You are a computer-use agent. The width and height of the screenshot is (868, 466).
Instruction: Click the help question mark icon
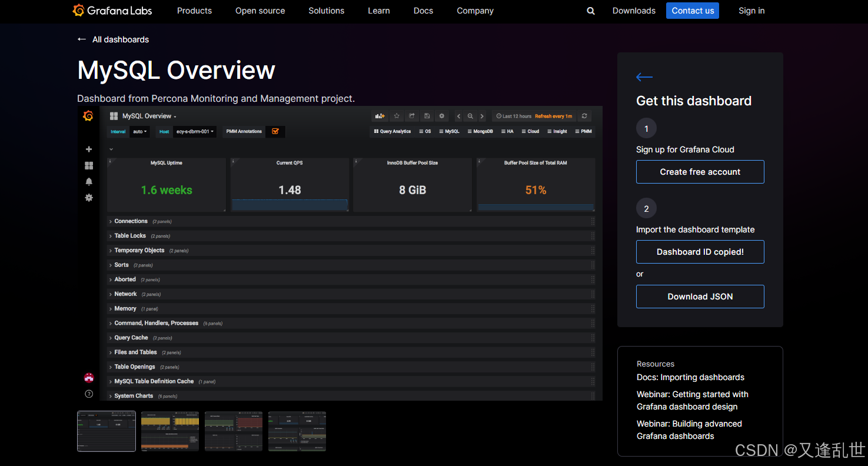click(89, 394)
